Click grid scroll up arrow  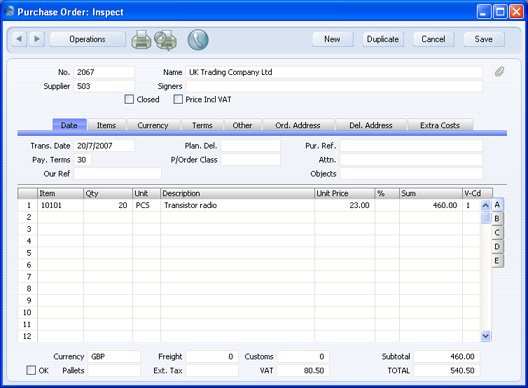(486, 205)
